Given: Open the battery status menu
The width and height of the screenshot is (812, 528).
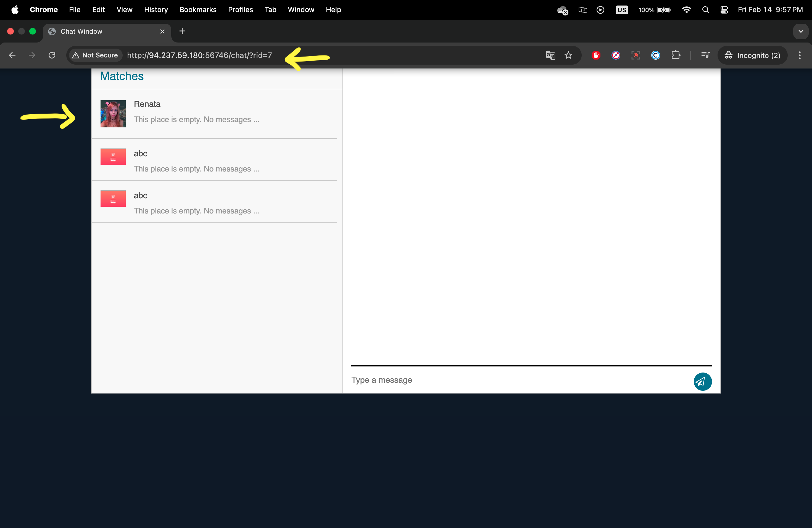Looking at the screenshot, I should (x=654, y=10).
